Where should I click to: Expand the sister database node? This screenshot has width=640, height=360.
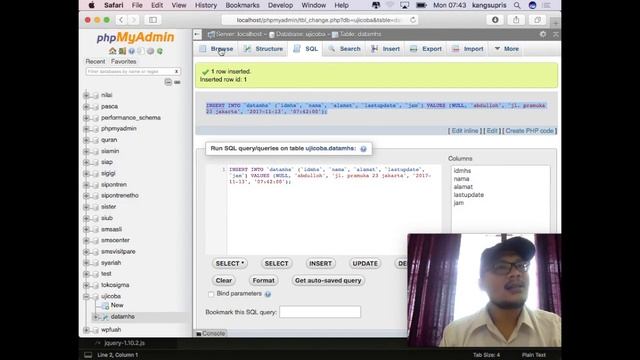coord(86,207)
